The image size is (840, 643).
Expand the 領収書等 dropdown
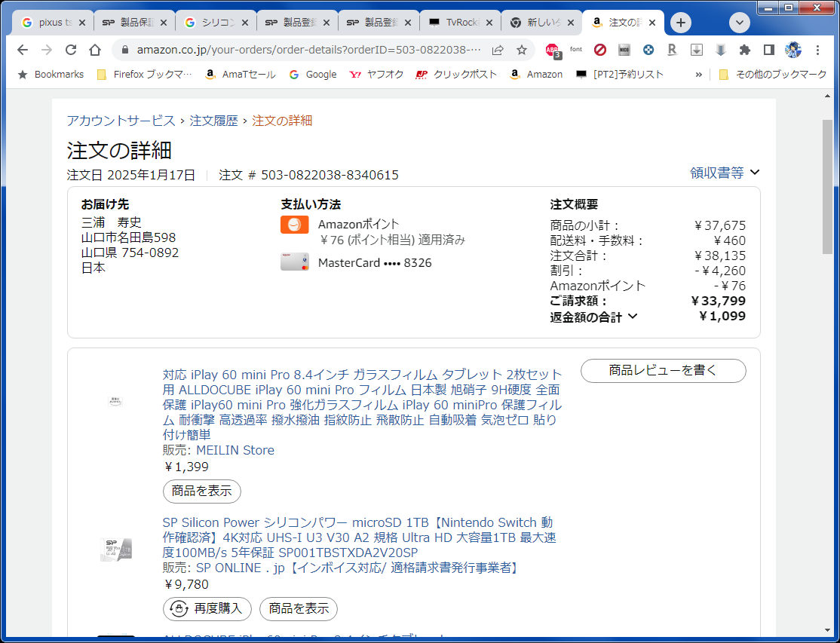[724, 173]
